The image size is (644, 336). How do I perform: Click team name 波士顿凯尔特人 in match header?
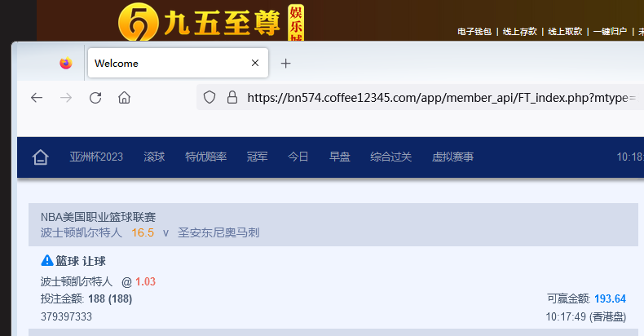(x=82, y=232)
